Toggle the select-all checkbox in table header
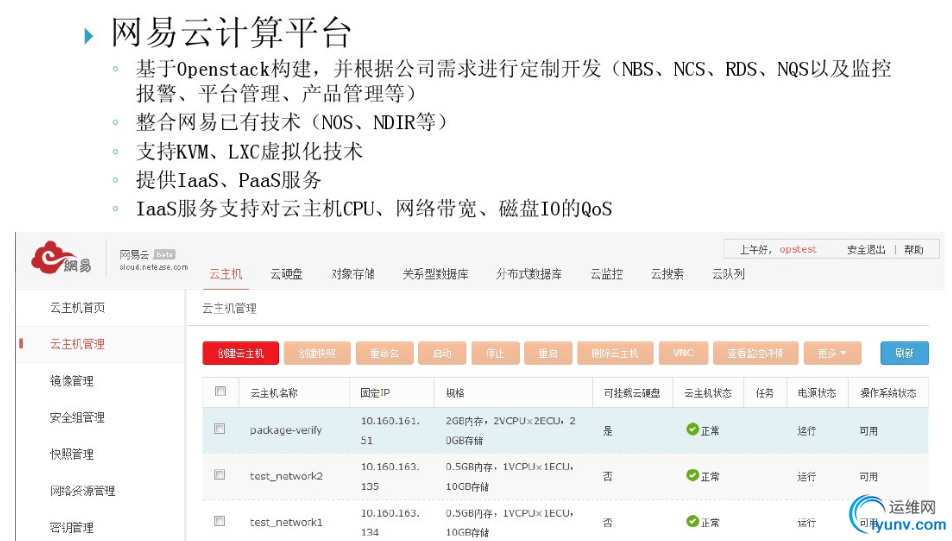 tap(220, 392)
